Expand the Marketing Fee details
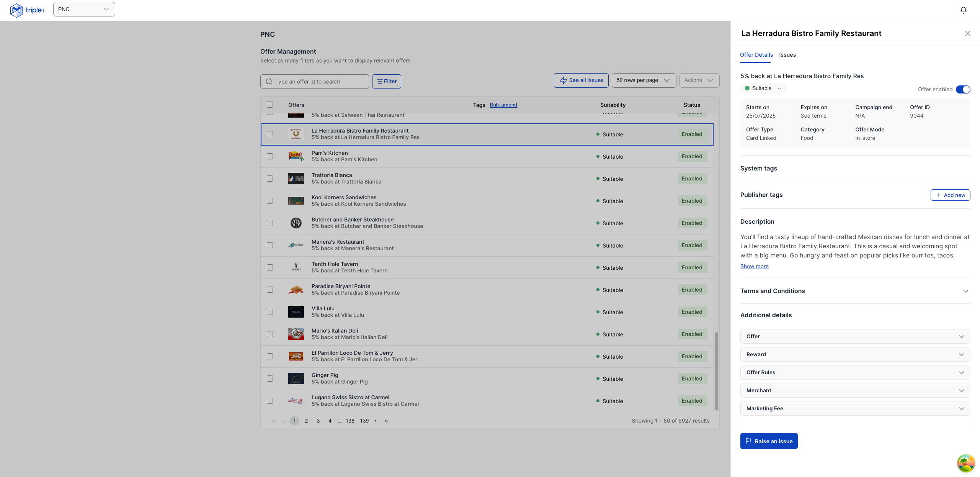Screen dimensions: 980x477 (855, 408)
